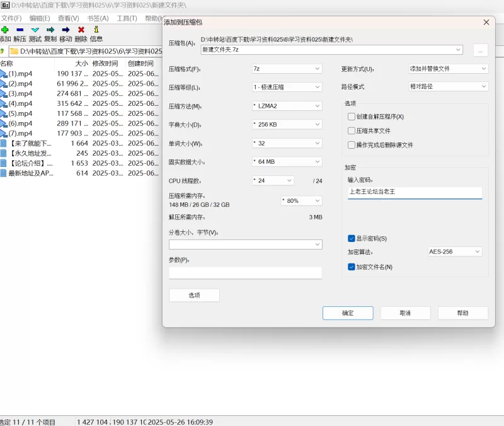Open the 文件(F) menu

point(11,18)
